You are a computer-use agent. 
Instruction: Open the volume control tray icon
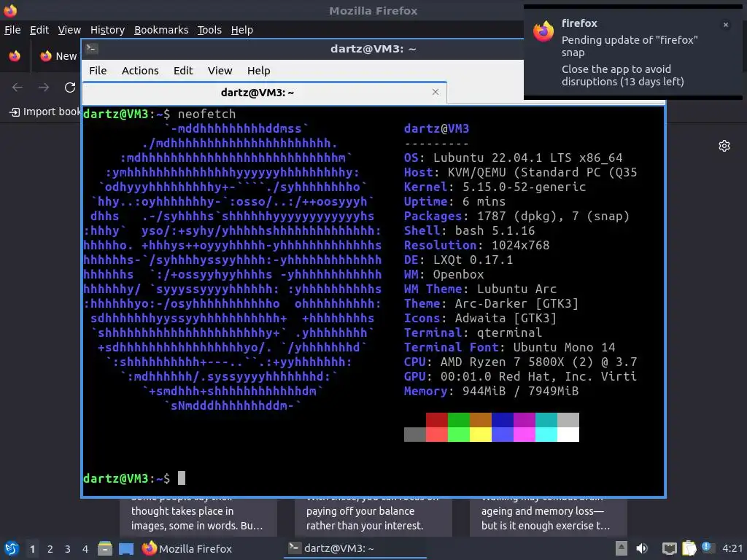pyautogui.click(x=642, y=548)
